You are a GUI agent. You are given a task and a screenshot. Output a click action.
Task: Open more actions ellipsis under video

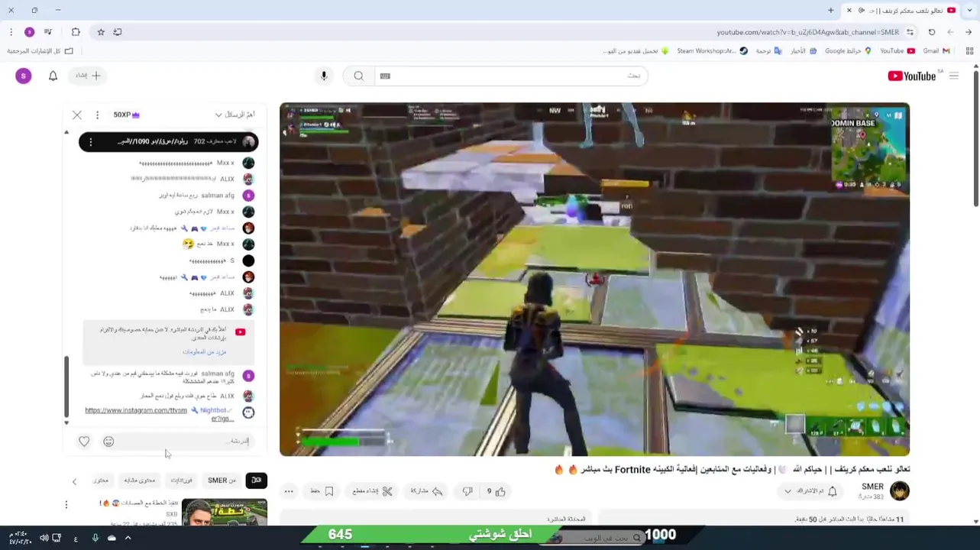coord(289,491)
